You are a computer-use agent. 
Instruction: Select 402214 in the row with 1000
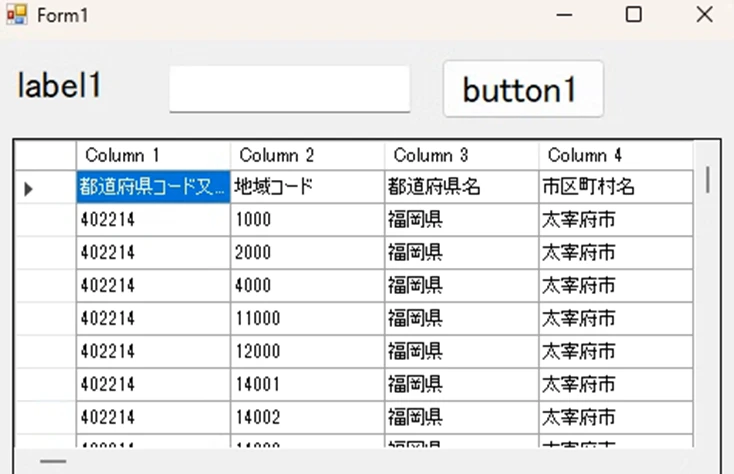click(x=153, y=220)
